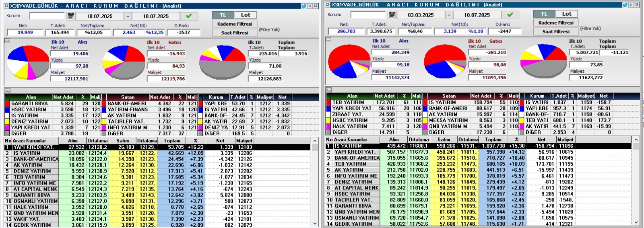Open right window's title-bar system menu icon

327,4
